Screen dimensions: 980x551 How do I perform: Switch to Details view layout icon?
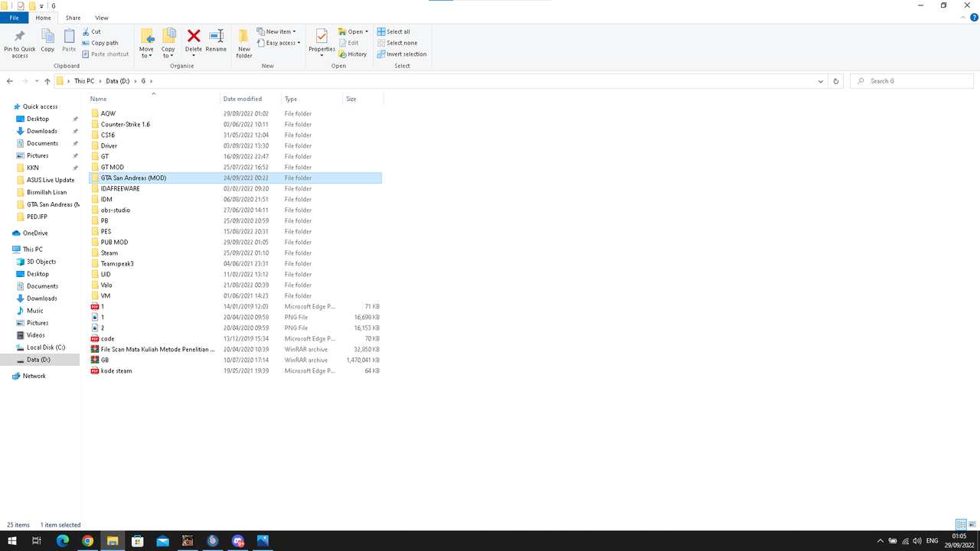[x=961, y=525]
